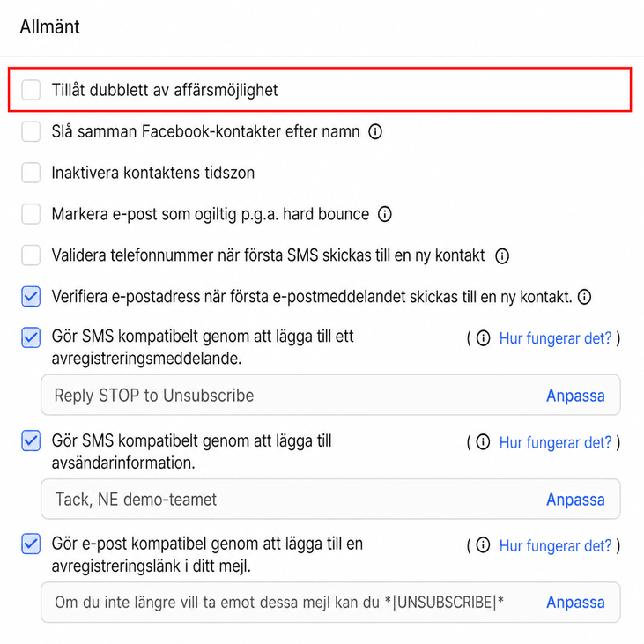Click info icon after Verifiera e-postadress text
The width and height of the screenshot is (644, 644).
pyautogui.click(x=584, y=297)
